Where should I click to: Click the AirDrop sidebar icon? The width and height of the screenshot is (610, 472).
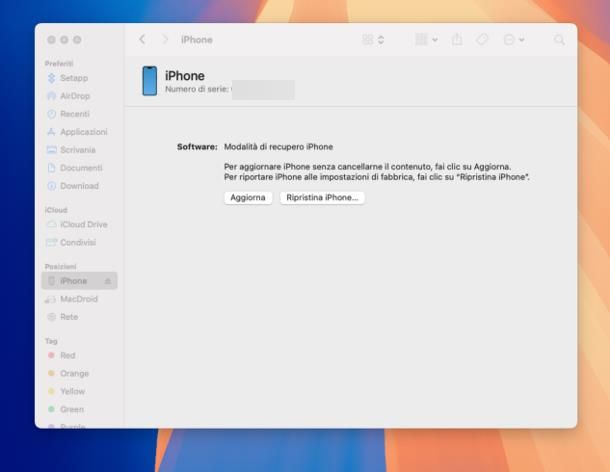[x=51, y=96]
